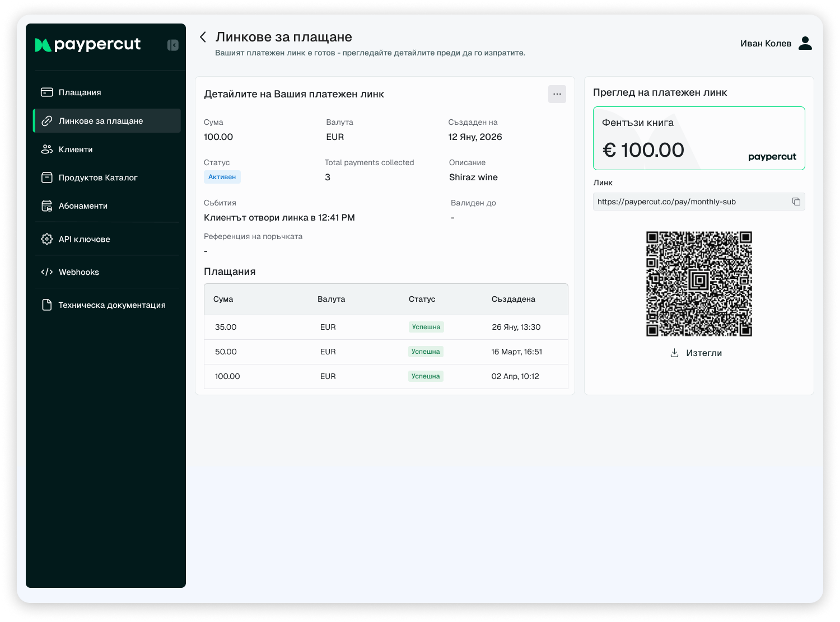Open Webhooks in the sidebar
This screenshot has height=622, width=840.
point(107,272)
